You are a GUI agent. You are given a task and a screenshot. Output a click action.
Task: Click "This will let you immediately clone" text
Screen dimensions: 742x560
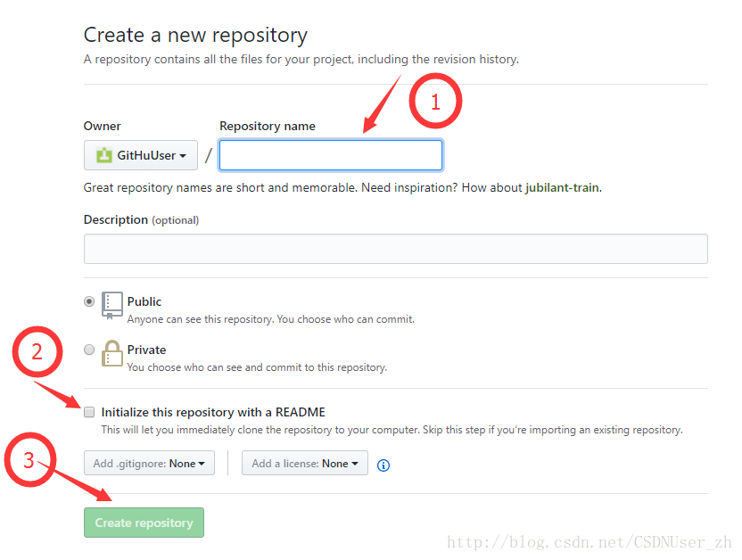(x=392, y=430)
